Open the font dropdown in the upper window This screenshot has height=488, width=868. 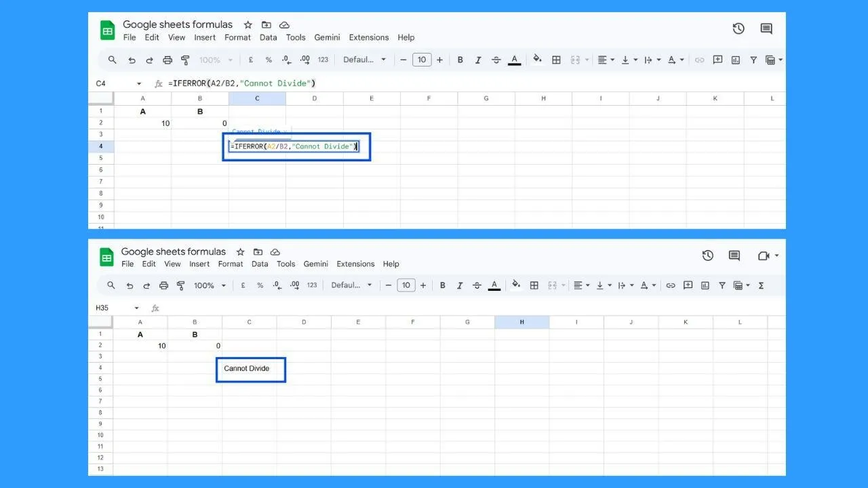pos(364,60)
